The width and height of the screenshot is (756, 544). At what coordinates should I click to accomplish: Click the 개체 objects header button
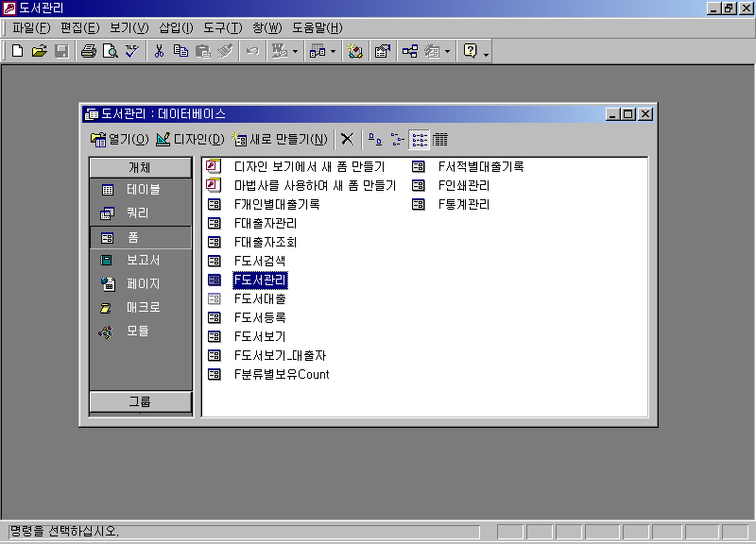tap(140, 168)
